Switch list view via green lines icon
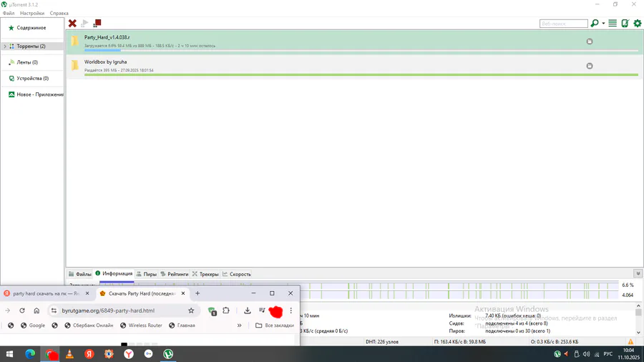Screen dimensions: 644x362 point(613,24)
